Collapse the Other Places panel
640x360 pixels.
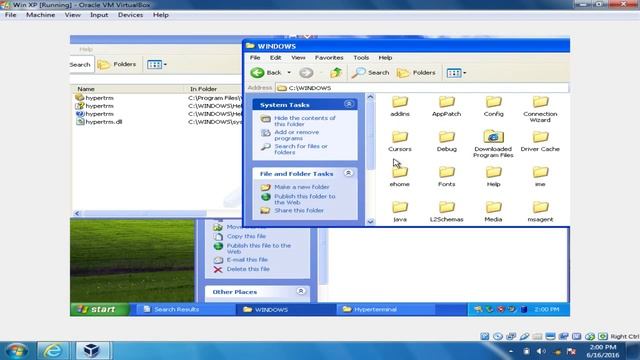301,291
